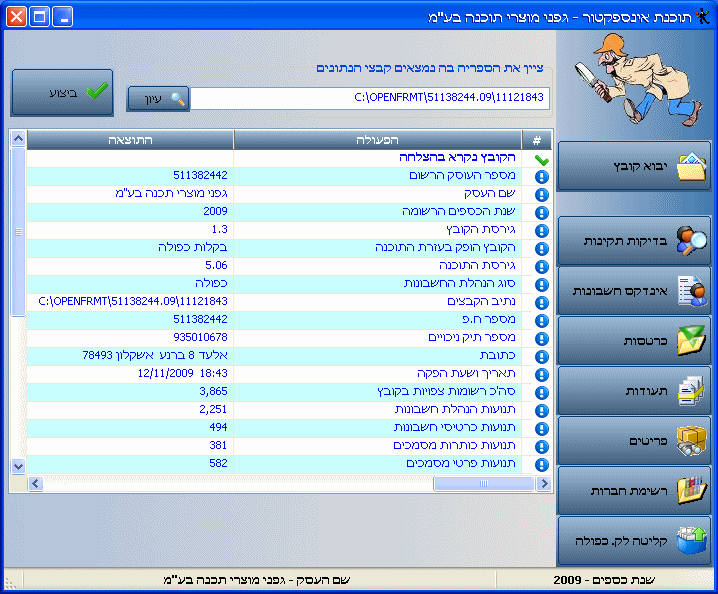718x594 pixels.
Task: Click the עיון browse button
Action: click(x=158, y=99)
